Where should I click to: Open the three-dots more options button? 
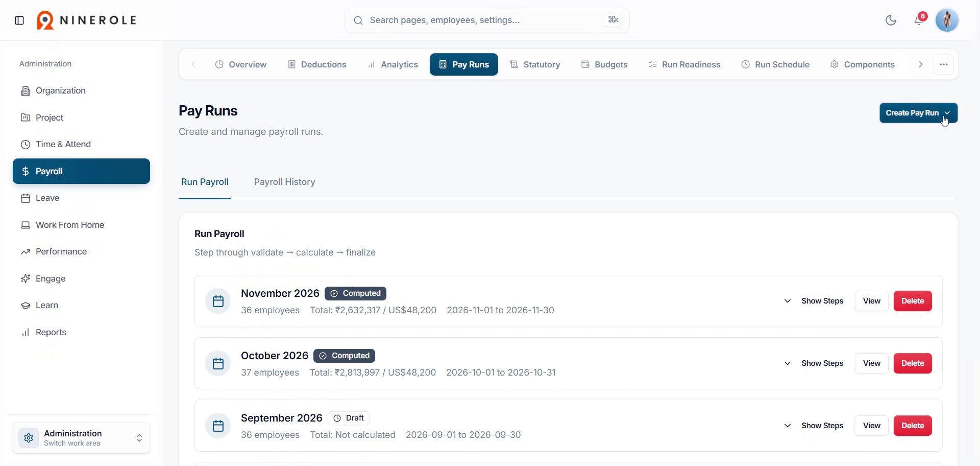pos(943,64)
